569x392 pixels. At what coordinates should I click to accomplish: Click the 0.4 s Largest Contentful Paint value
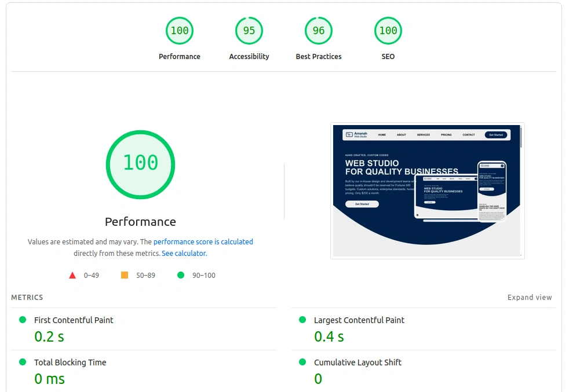tap(329, 337)
